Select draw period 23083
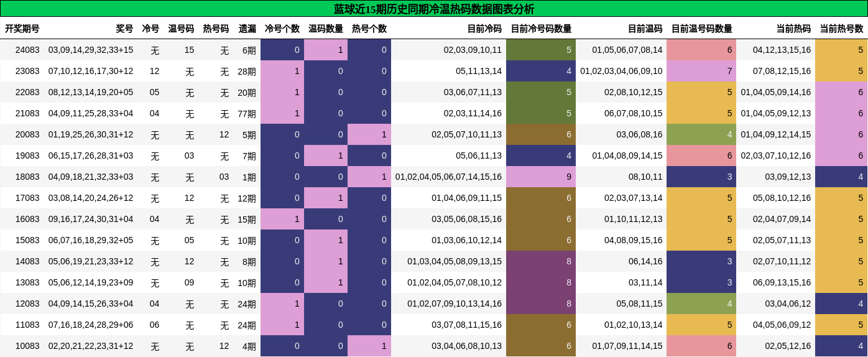 click(27, 71)
